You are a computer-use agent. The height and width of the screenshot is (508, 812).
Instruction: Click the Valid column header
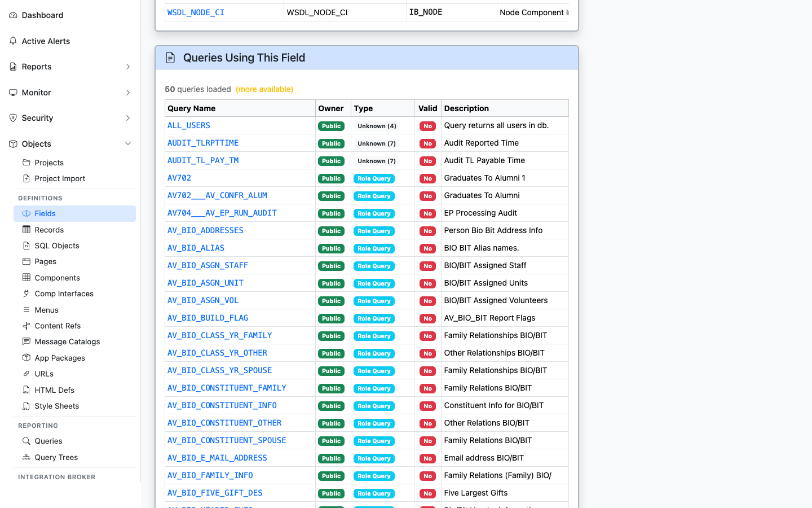click(428, 108)
